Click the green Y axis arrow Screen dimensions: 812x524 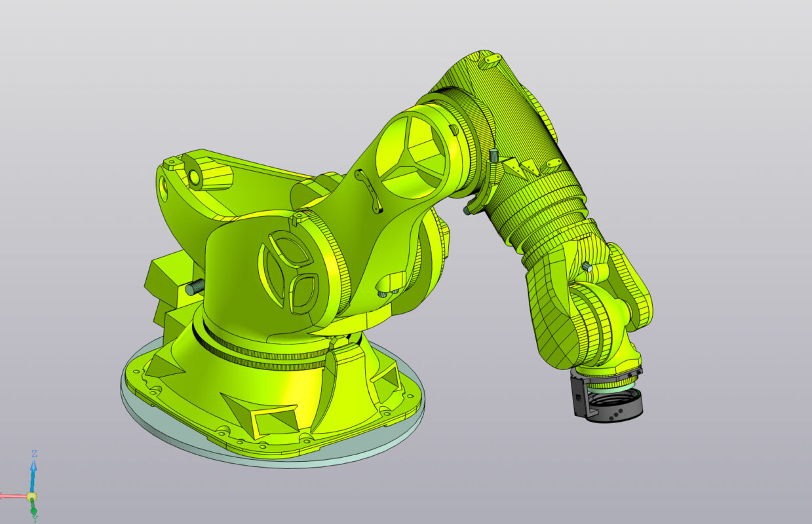pyautogui.click(x=33, y=512)
